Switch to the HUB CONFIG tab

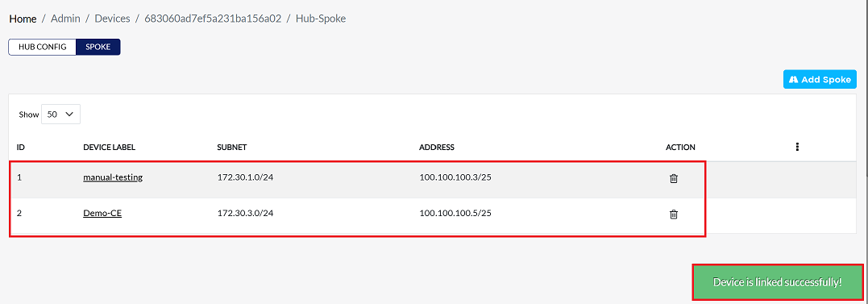pyautogui.click(x=43, y=47)
